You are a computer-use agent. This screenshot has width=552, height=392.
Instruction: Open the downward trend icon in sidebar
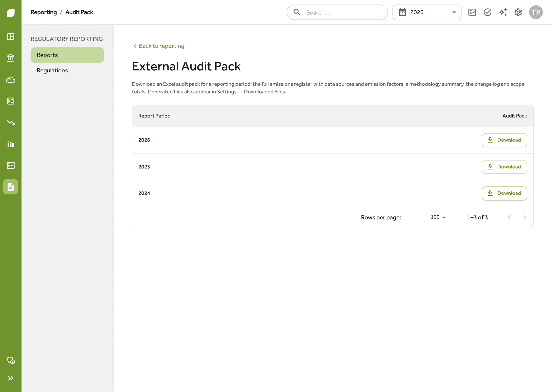(x=11, y=123)
